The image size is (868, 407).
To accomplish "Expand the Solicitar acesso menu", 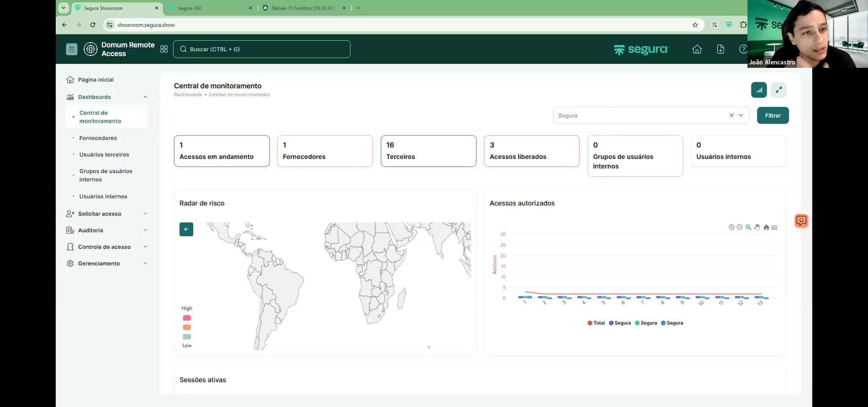I will (145, 214).
